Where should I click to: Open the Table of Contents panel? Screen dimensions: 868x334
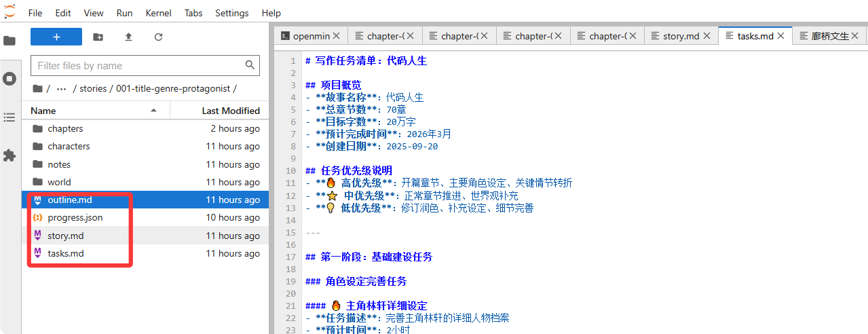[10, 117]
